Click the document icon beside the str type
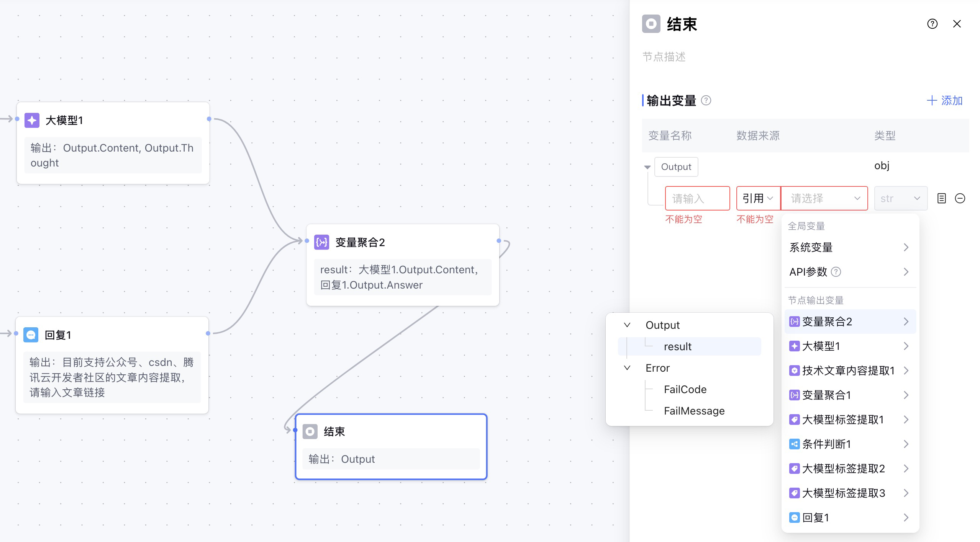The image size is (980, 542). 941,198
